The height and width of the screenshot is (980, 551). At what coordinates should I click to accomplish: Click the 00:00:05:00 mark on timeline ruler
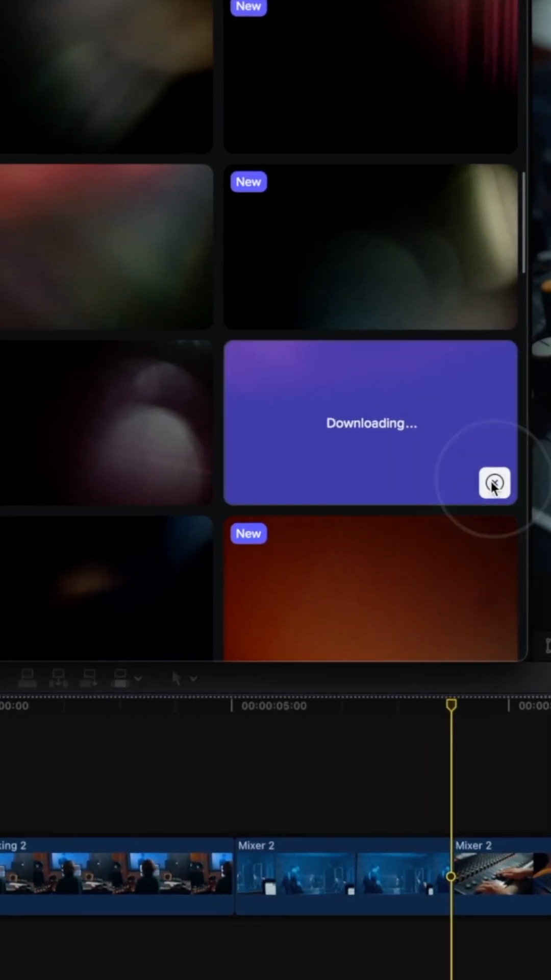pyautogui.click(x=232, y=705)
